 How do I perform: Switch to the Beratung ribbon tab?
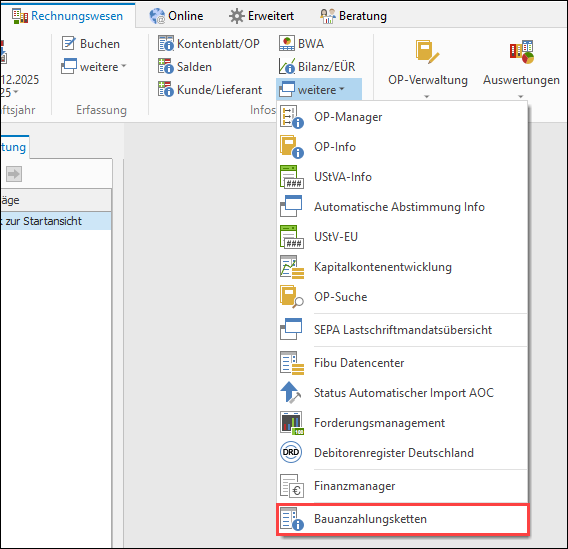coord(354,16)
